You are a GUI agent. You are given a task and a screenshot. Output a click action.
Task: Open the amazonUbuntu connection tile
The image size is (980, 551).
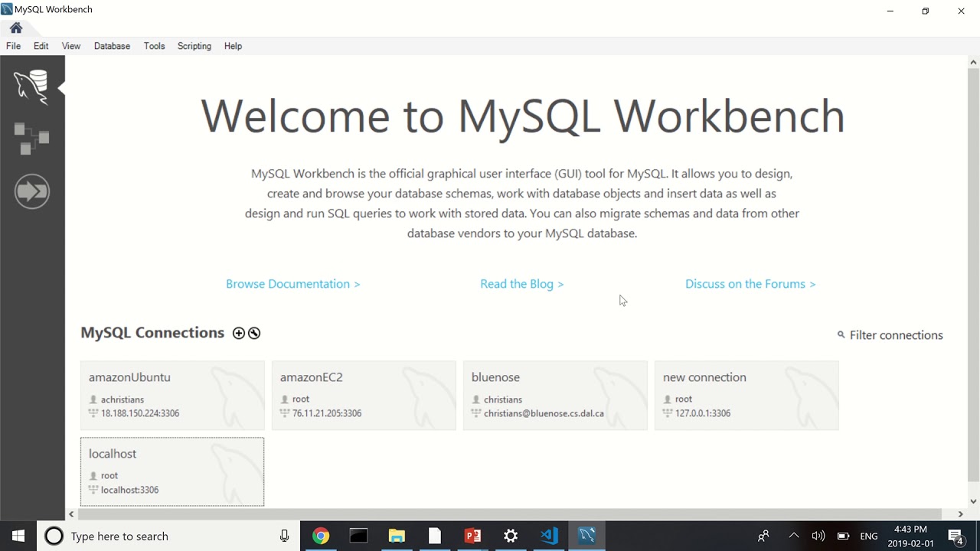[x=172, y=396]
